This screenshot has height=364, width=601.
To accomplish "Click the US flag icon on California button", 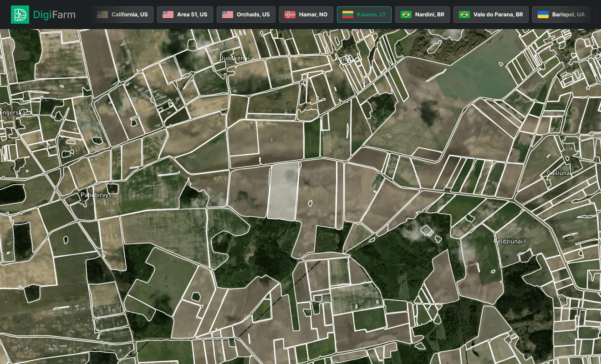I will [102, 14].
